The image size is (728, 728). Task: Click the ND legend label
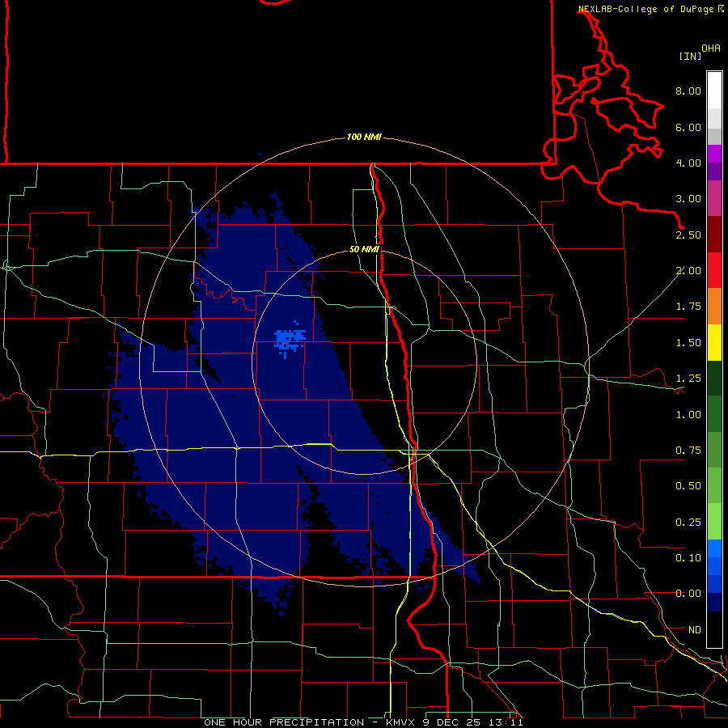[695, 630]
